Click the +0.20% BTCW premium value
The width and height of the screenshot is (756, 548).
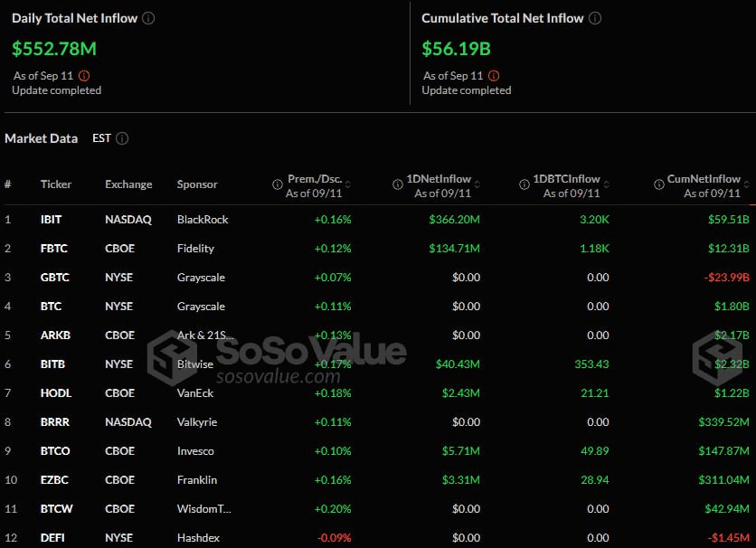pyautogui.click(x=333, y=508)
